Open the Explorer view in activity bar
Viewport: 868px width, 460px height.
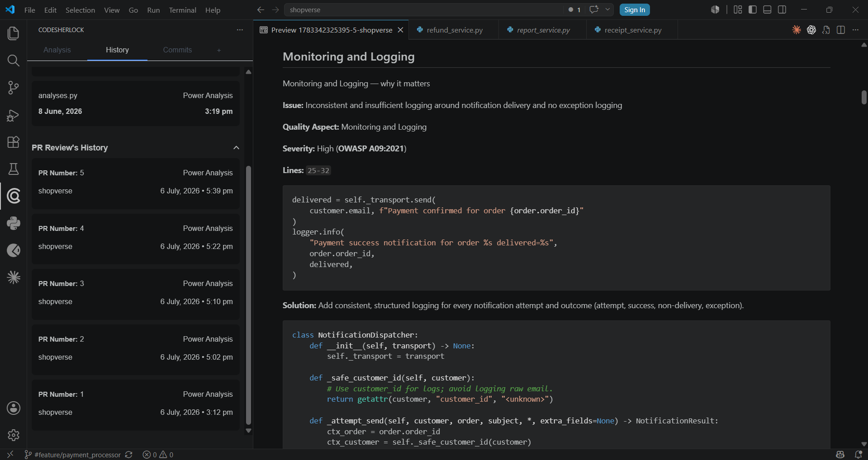(14, 33)
